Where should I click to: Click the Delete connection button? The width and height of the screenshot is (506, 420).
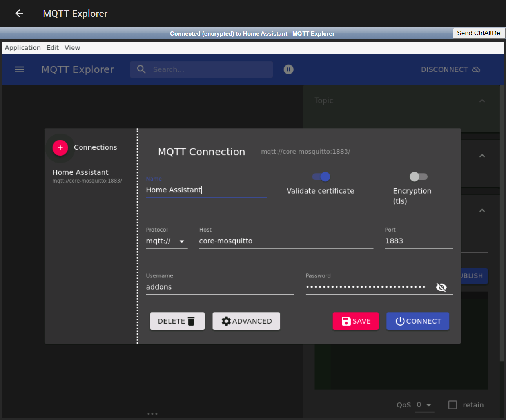pos(177,321)
